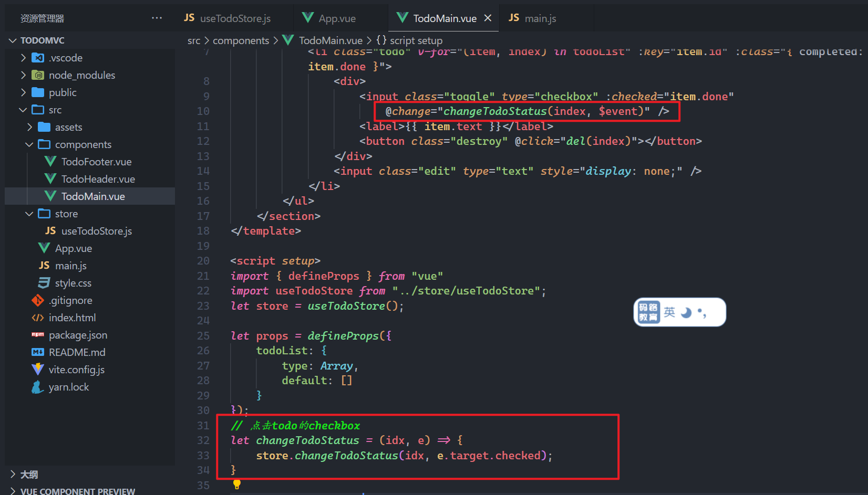The height and width of the screenshot is (495, 868).
Task: Click the input method logo icon
Action: 648,312
